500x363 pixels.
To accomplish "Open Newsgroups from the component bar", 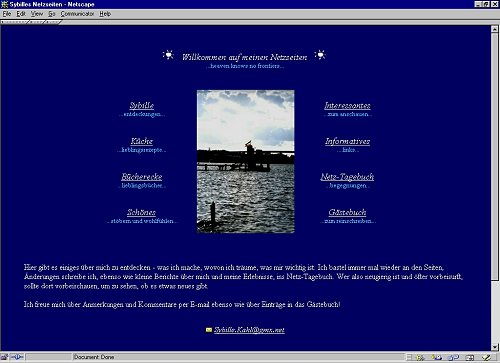I will coord(453,358).
